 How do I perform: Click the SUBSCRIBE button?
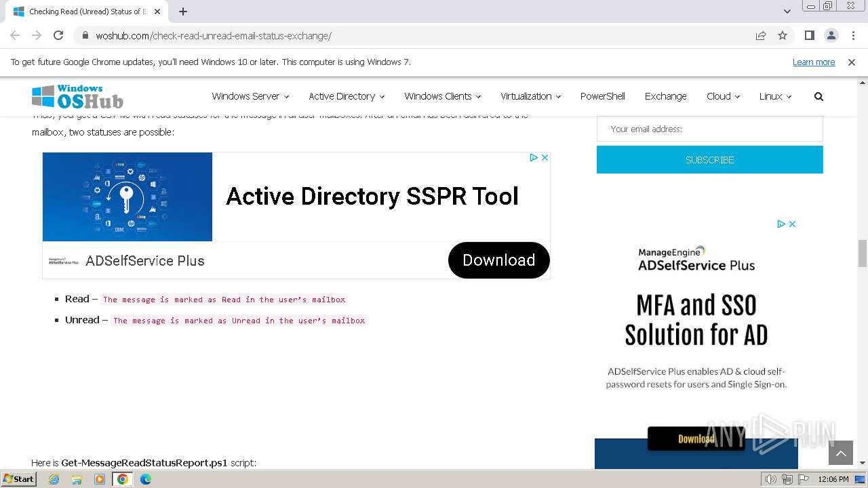tap(710, 160)
